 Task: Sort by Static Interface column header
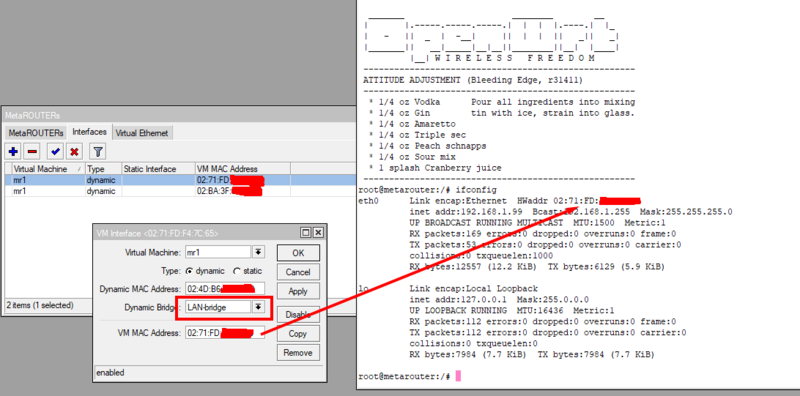pos(158,169)
